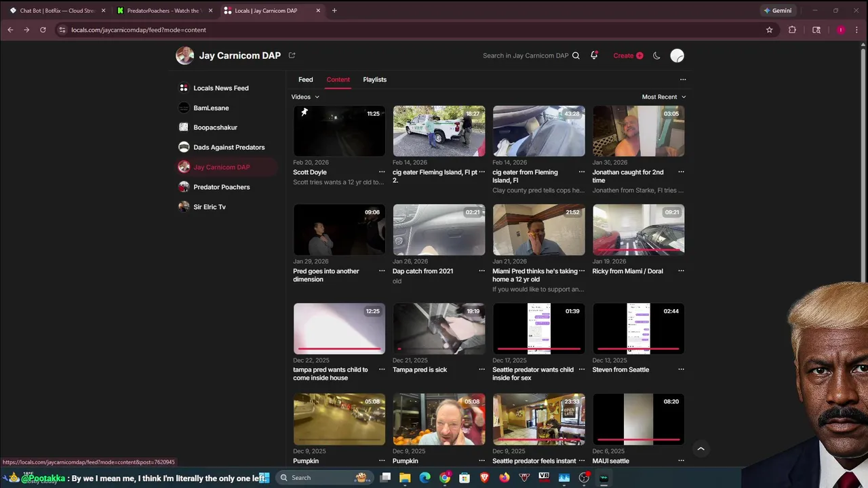Open the three-dot menu beside tabs
This screenshot has width=868, height=488.
[683, 79]
